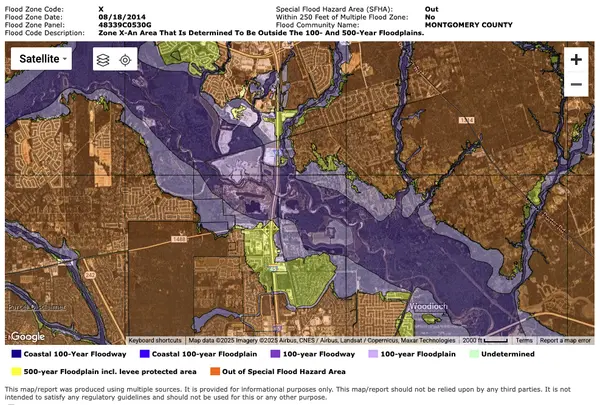Select the Special Flood Hazard Area label
600x405 pixels.
334,9
